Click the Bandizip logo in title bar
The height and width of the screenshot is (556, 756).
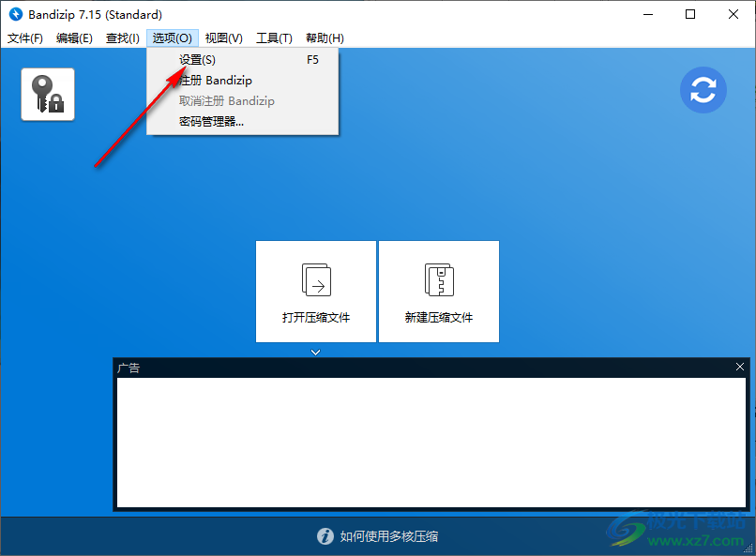coord(16,14)
